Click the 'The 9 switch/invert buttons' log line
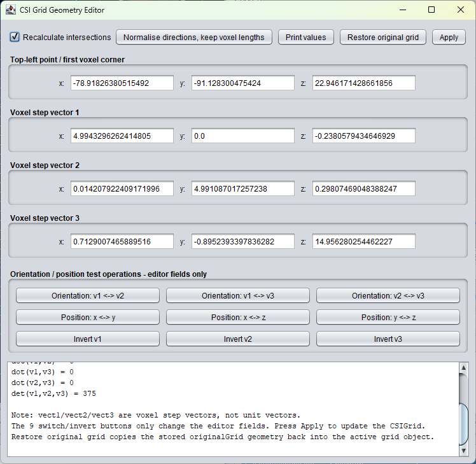 (x=218, y=426)
